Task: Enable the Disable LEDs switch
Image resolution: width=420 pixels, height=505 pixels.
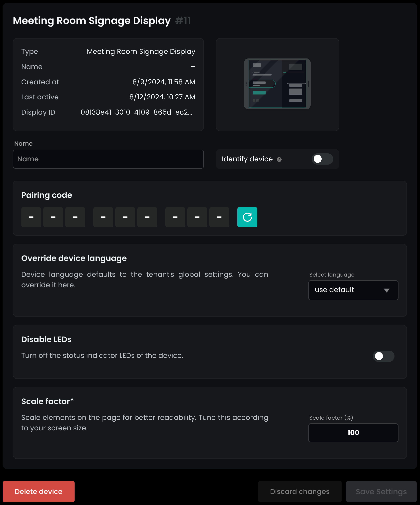Action: click(383, 356)
